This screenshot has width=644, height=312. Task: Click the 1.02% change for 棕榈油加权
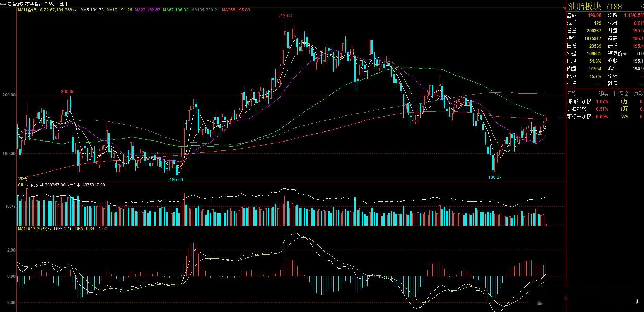[x=602, y=101]
